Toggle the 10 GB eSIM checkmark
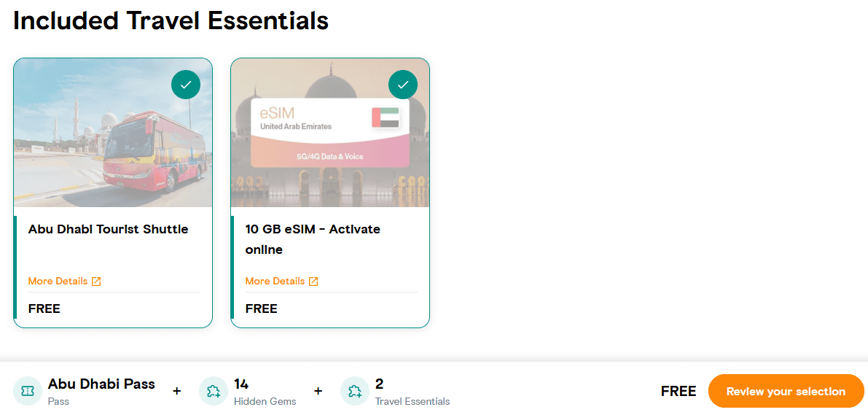The image size is (868, 415). pos(403,85)
